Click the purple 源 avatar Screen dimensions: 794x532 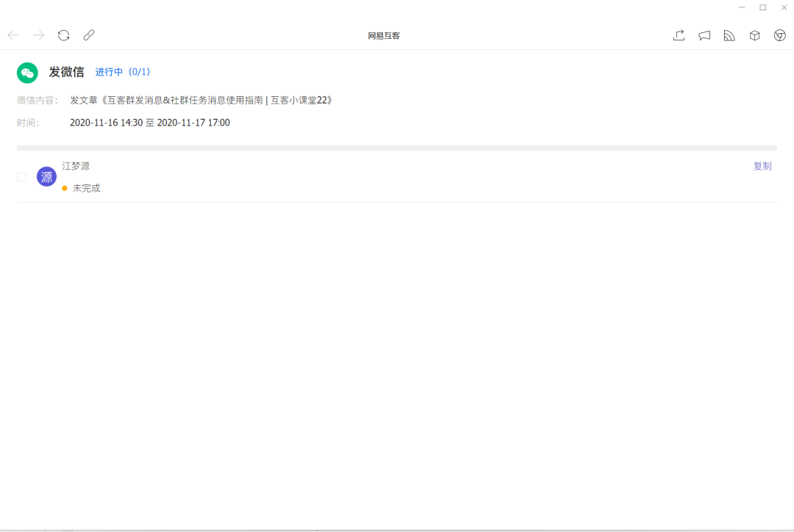coord(46,176)
